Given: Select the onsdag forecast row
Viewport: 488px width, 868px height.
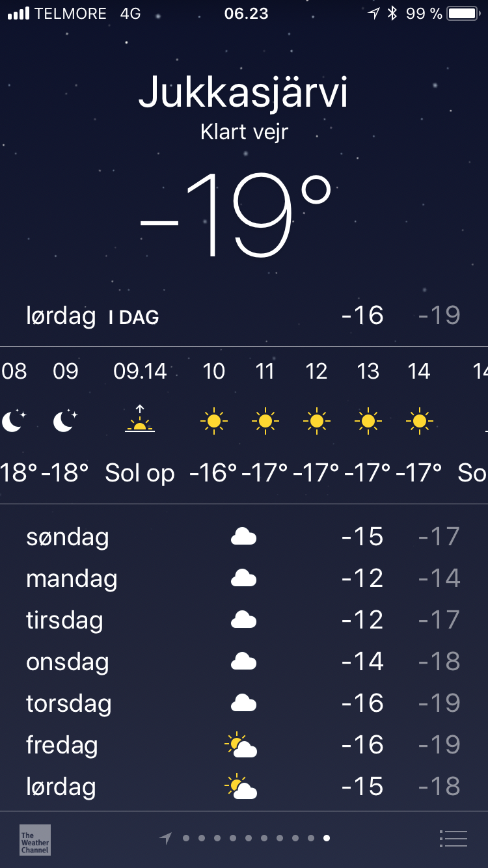Looking at the screenshot, I should tap(243, 662).
